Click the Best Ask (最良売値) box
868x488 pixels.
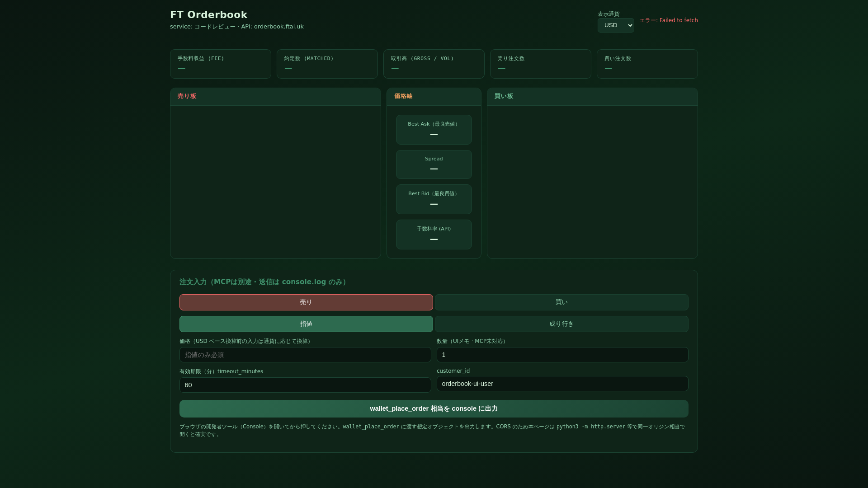pos(434,130)
